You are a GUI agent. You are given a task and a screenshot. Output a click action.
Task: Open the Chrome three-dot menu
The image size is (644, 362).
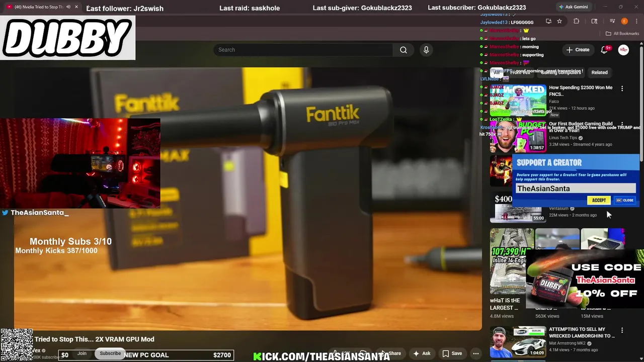coord(635,21)
